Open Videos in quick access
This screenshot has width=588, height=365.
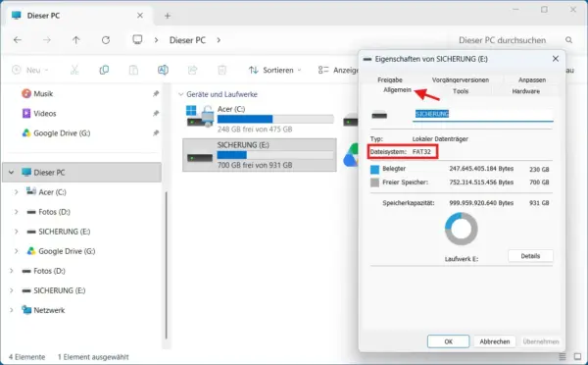click(45, 114)
